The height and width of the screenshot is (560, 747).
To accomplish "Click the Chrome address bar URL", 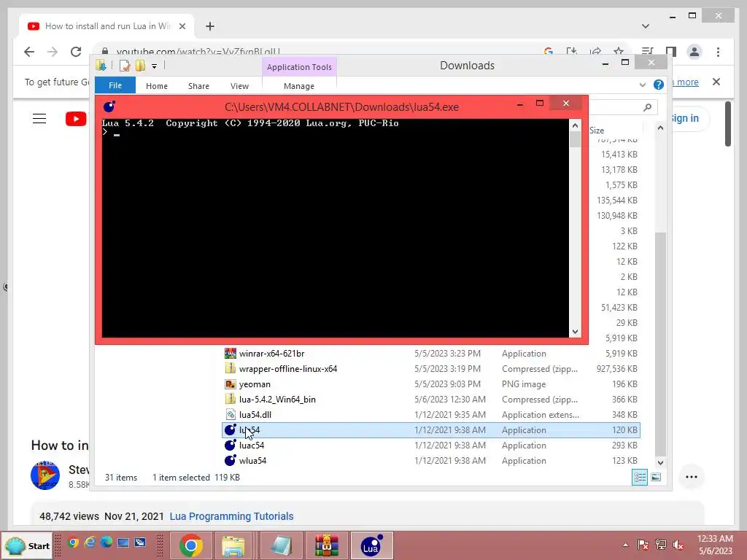I will click(198, 52).
